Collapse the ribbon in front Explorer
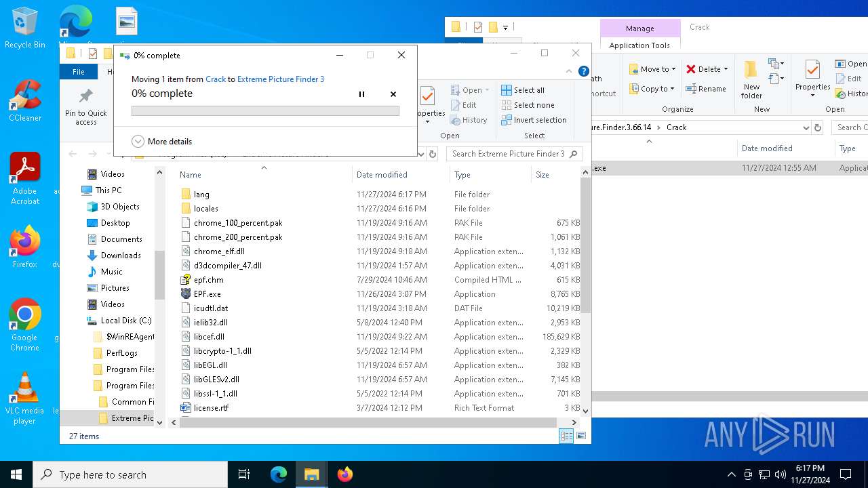 (x=569, y=71)
